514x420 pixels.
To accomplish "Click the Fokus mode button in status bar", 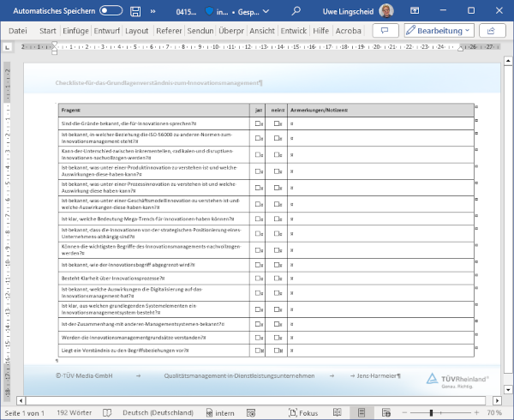I will point(302,412).
